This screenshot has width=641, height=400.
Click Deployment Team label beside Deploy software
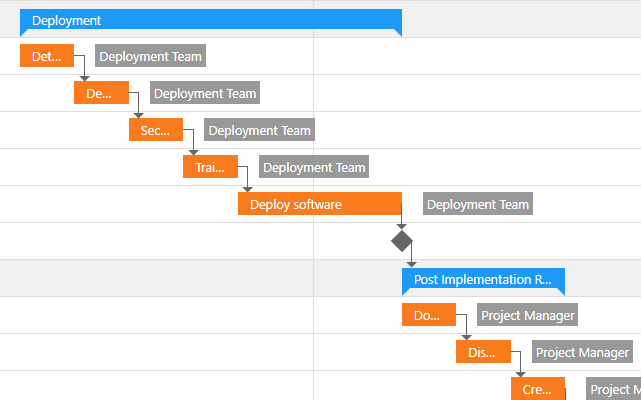(477, 204)
